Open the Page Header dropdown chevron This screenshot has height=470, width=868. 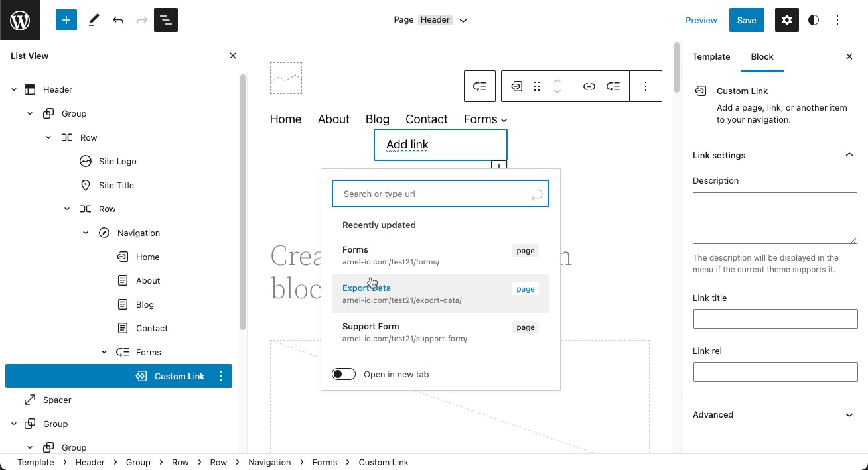point(463,21)
